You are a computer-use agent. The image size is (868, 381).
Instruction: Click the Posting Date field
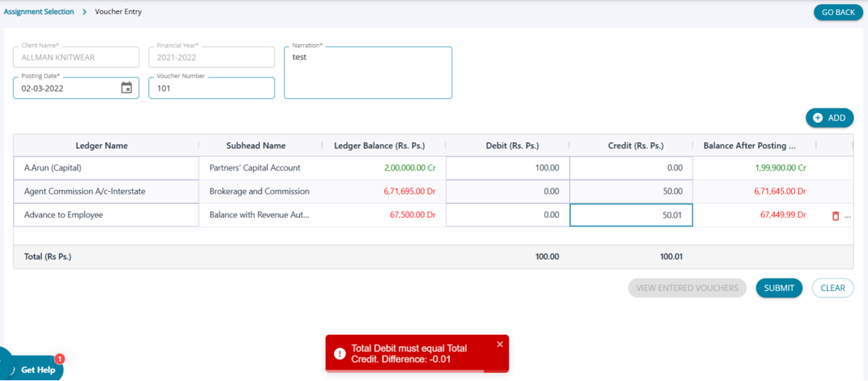76,88
